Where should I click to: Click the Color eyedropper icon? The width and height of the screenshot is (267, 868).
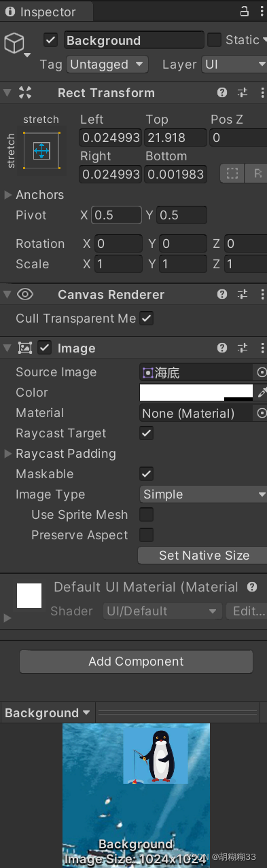(x=262, y=393)
